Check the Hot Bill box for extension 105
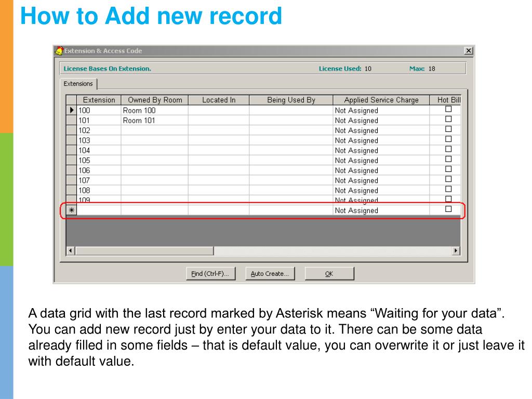The image size is (532, 399). point(448,159)
